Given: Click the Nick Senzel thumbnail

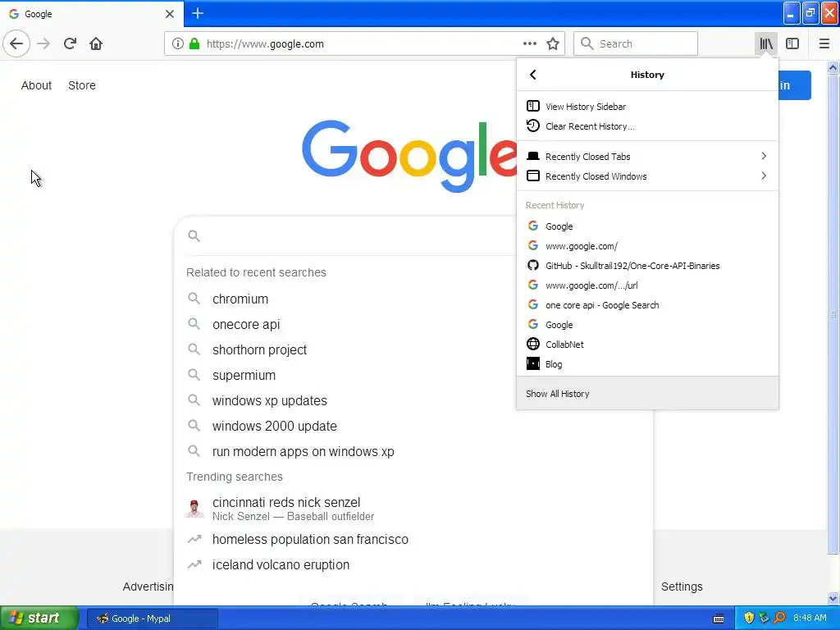Looking at the screenshot, I should tap(194, 509).
